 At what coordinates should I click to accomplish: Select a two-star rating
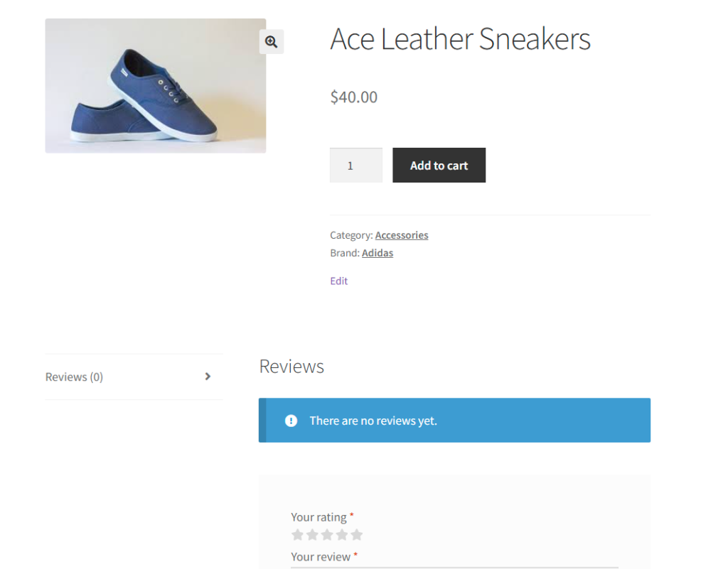tap(312, 535)
